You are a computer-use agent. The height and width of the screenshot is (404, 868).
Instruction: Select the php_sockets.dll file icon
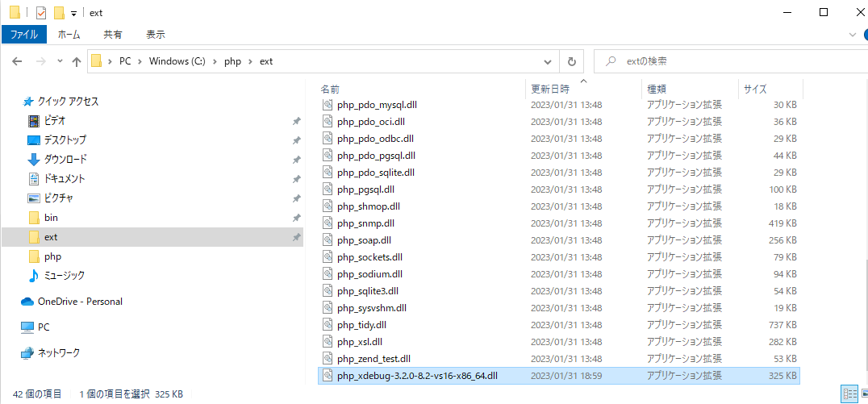tap(328, 256)
